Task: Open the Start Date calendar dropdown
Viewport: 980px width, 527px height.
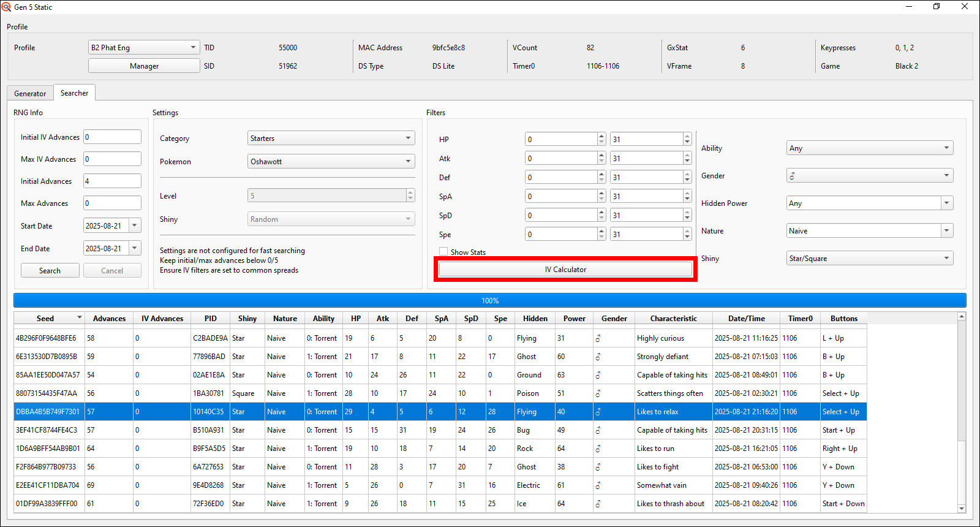Action: pos(135,226)
